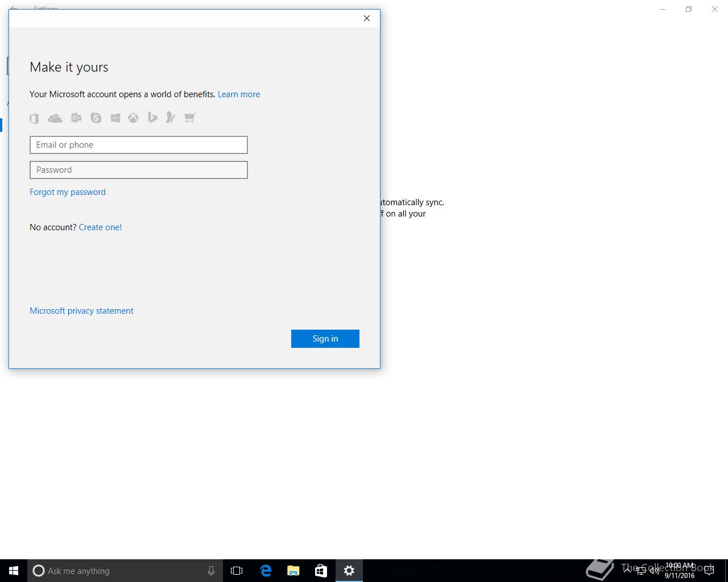This screenshot has height=582, width=728.
Task: Click the OneDrive cloud icon
Action: pos(55,118)
